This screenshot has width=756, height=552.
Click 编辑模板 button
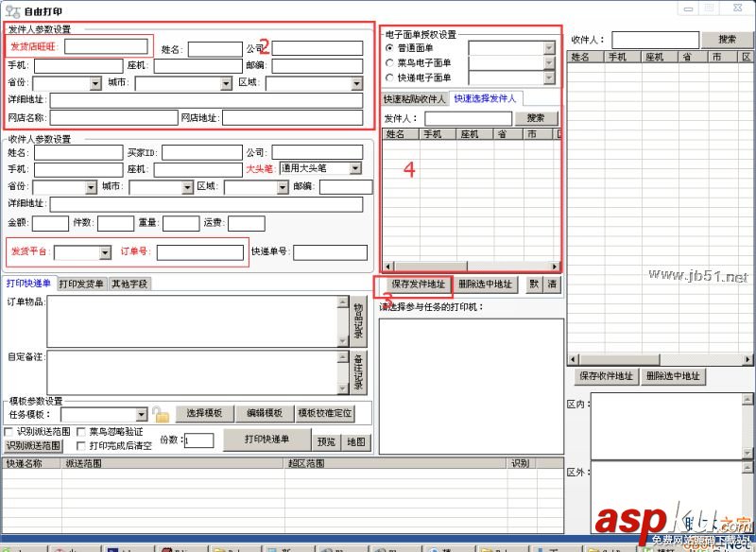265,413
